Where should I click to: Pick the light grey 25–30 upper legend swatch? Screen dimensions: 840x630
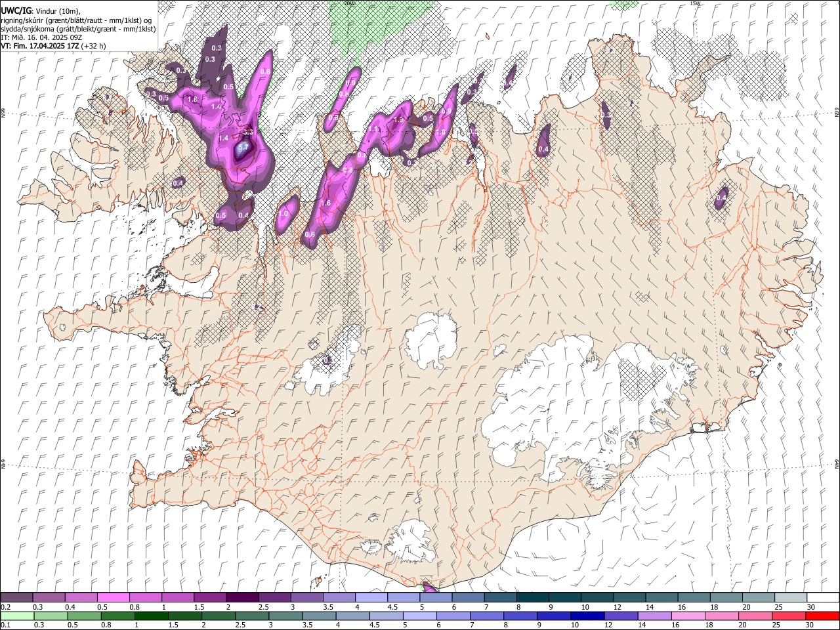click(790, 598)
